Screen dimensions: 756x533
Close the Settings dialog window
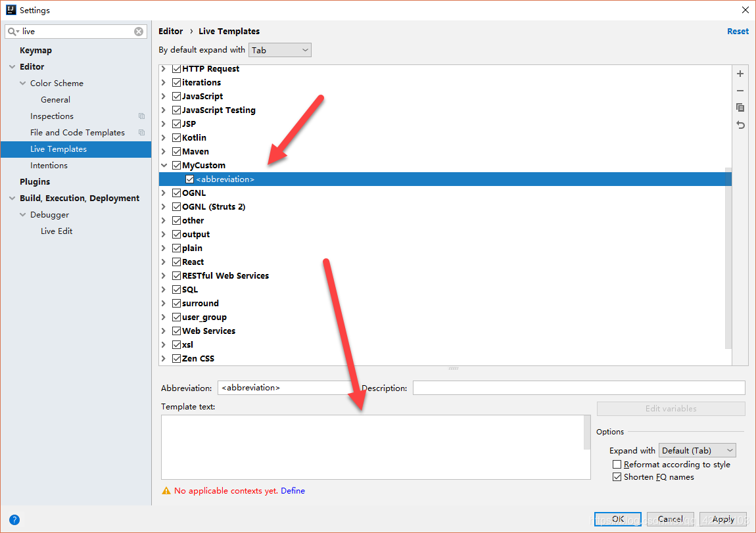[x=745, y=10]
